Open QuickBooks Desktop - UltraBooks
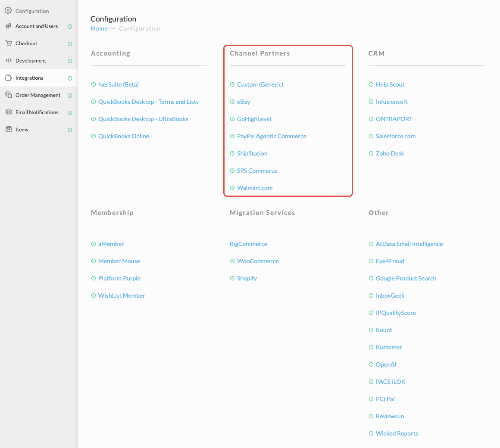The image size is (500, 448). 143,119
